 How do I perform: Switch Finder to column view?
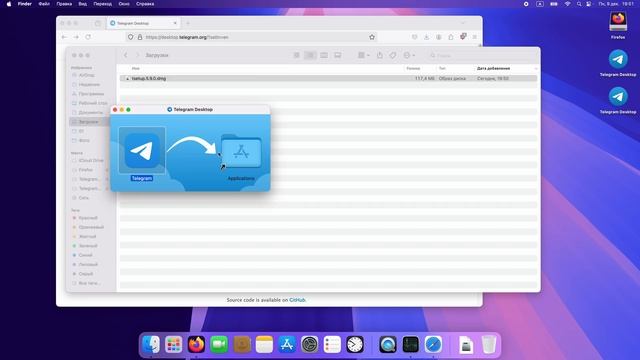pos(324,55)
